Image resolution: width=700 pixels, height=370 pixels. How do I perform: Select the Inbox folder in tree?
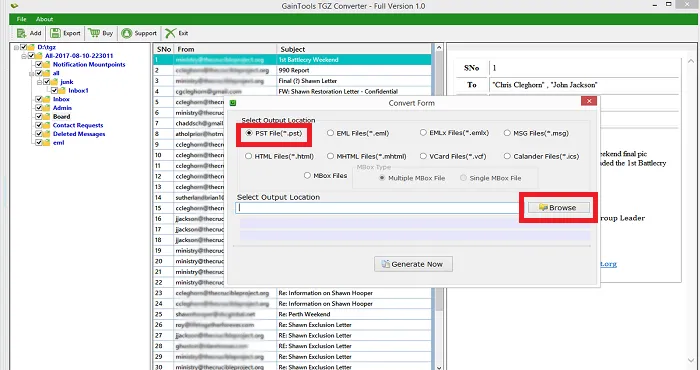pyautogui.click(x=61, y=99)
